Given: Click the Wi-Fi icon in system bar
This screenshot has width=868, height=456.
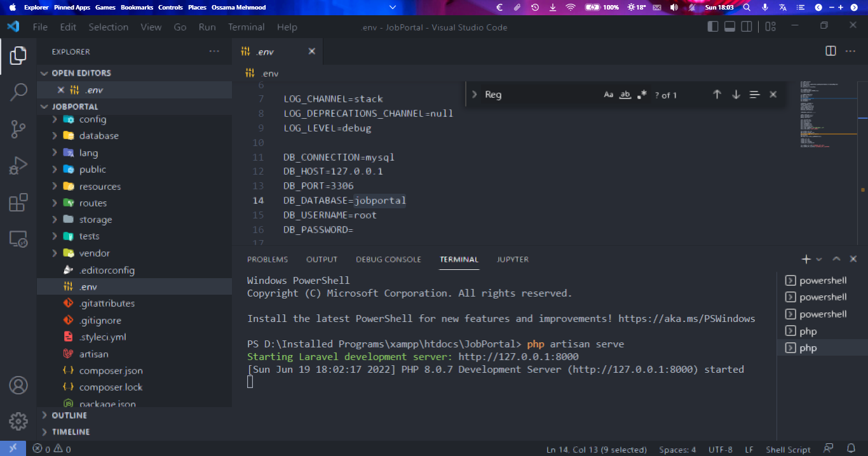Looking at the screenshot, I should (x=570, y=7).
